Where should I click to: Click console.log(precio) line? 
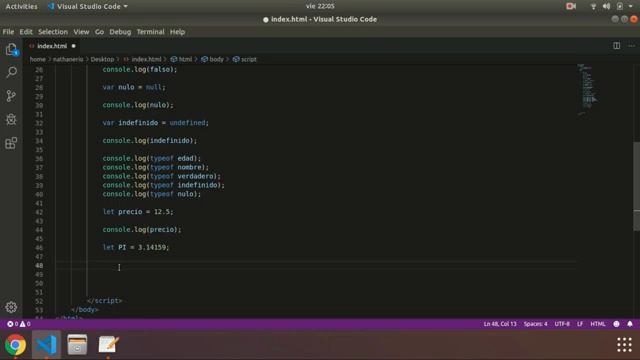point(142,230)
